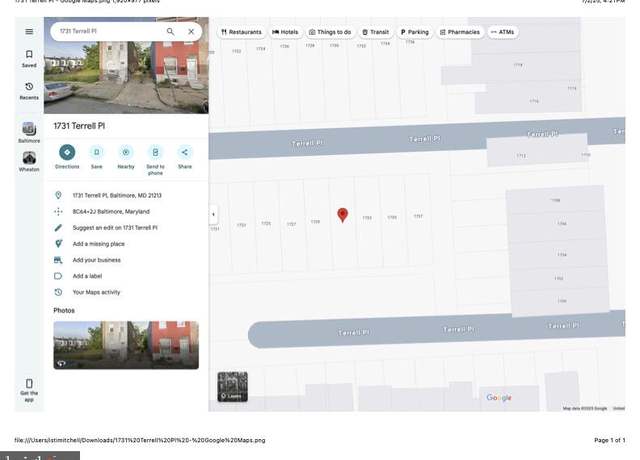Click the location pin icon beside the address

pyautogui.click(x=58, y=196)
